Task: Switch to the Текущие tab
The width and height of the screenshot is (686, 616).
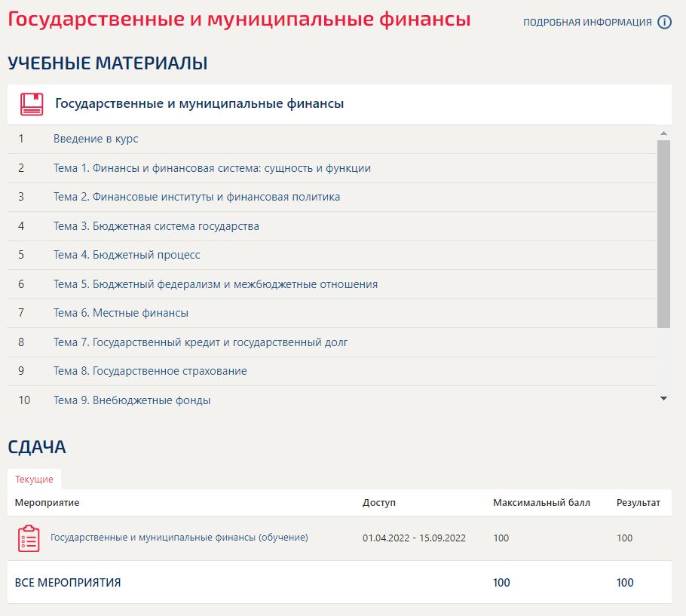Action: (34, 480)
